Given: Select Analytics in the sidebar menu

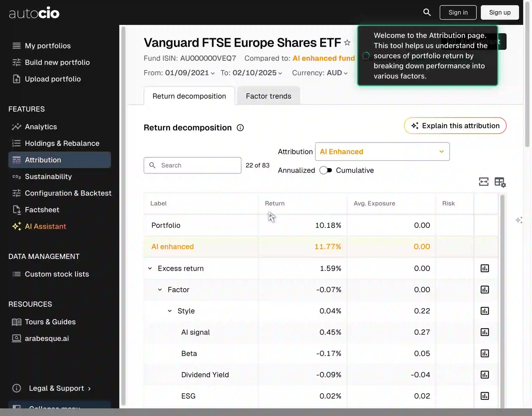Looking at the screenshot, I should [41, 127].
